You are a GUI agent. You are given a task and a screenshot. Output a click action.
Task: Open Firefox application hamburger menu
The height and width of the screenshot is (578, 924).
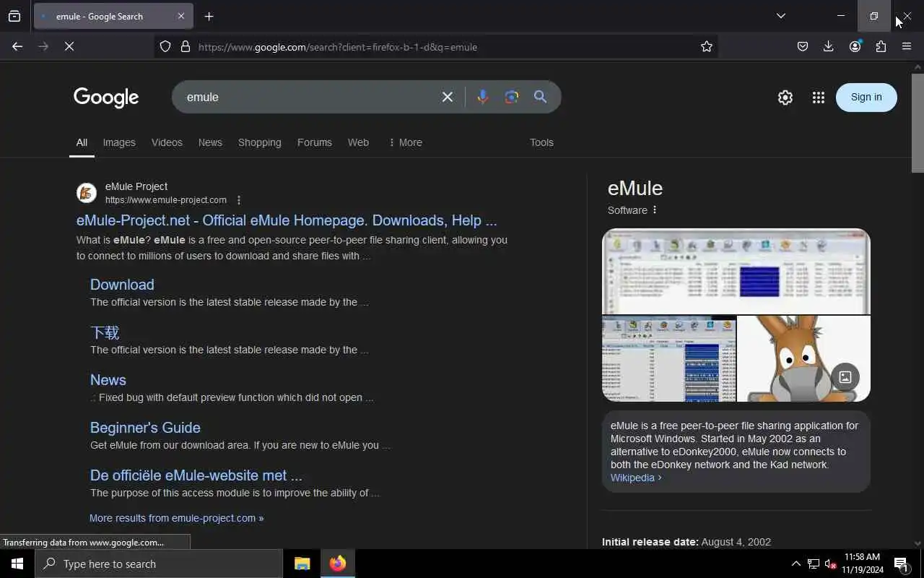[x=907, y=46]
